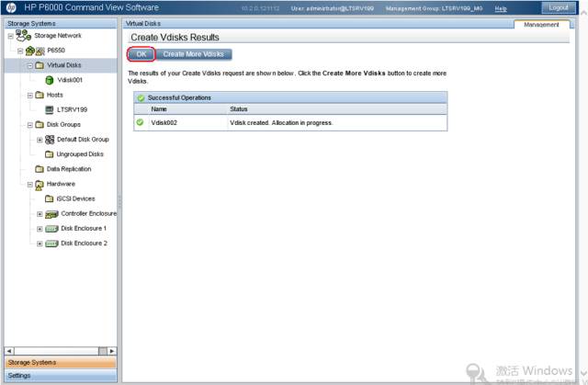Click the Hardware folder icon
The width and height of the screenshot is (588, 385).
40,185
